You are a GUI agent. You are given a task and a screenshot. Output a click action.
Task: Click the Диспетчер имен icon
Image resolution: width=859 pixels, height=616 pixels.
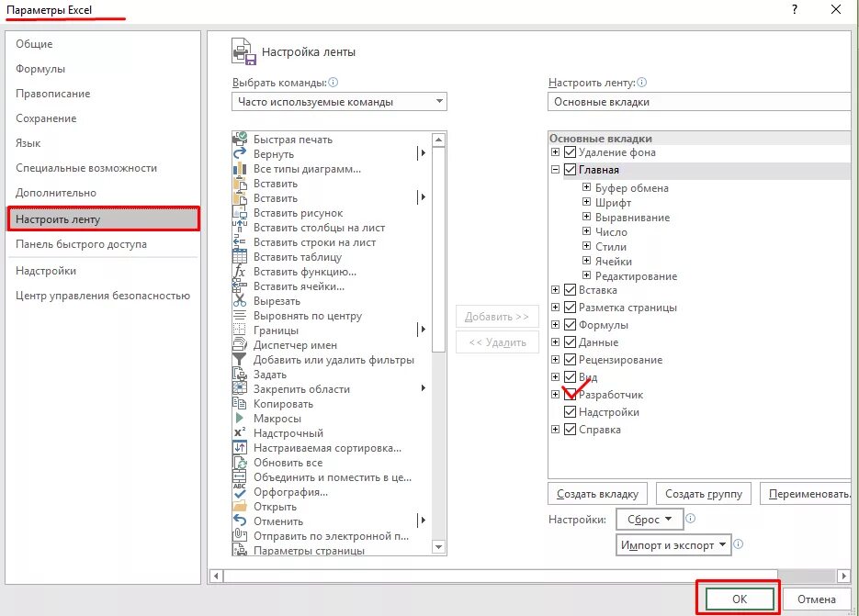pos(240,345)
